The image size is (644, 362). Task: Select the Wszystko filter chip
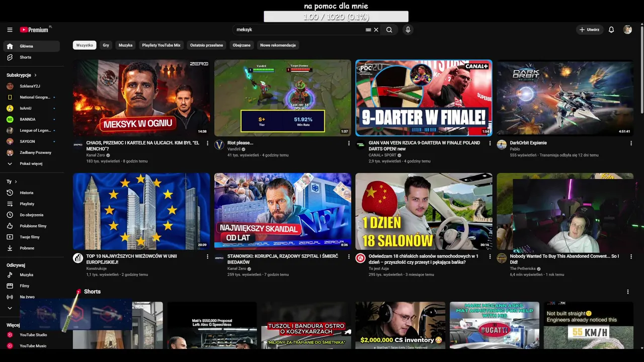(85, 45)
